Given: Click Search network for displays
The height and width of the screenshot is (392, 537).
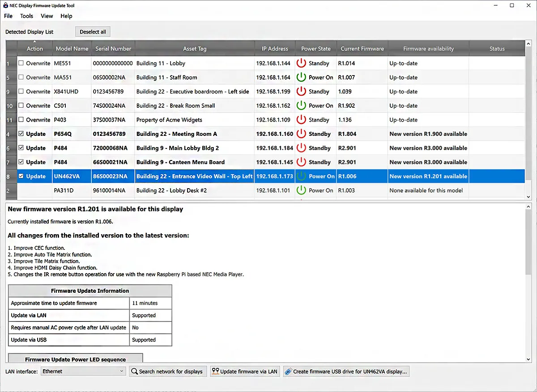Looking at the screenshot, I should point(168,371).
